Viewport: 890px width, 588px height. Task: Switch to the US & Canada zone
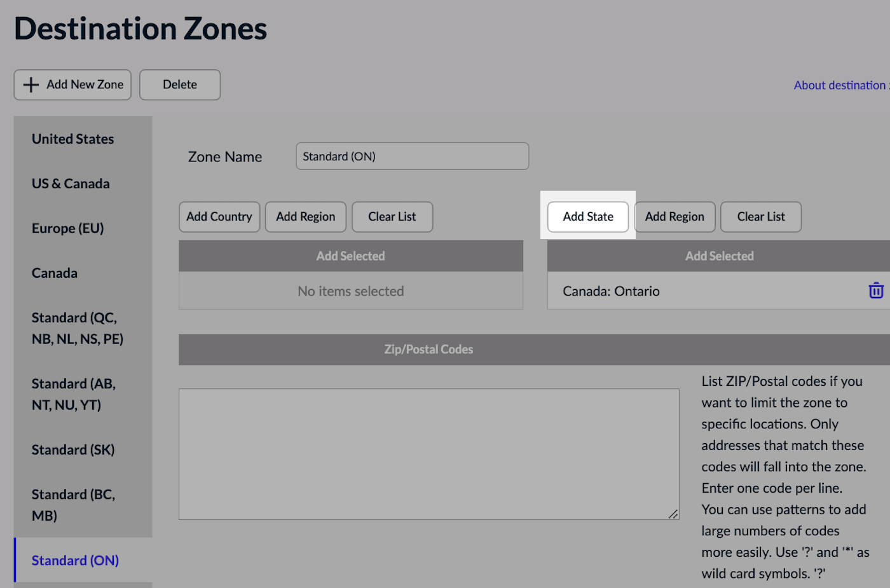tap(71, 184)
